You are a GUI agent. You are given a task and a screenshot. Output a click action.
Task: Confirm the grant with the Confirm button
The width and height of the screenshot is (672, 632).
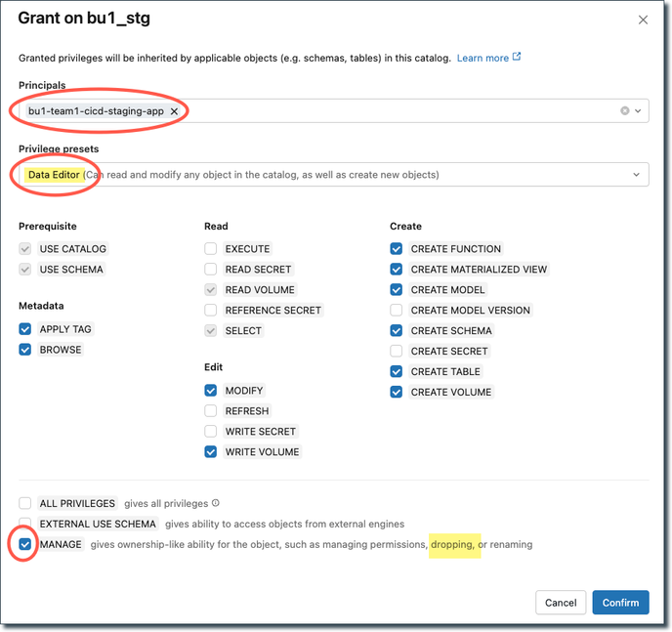pos(620,603)
